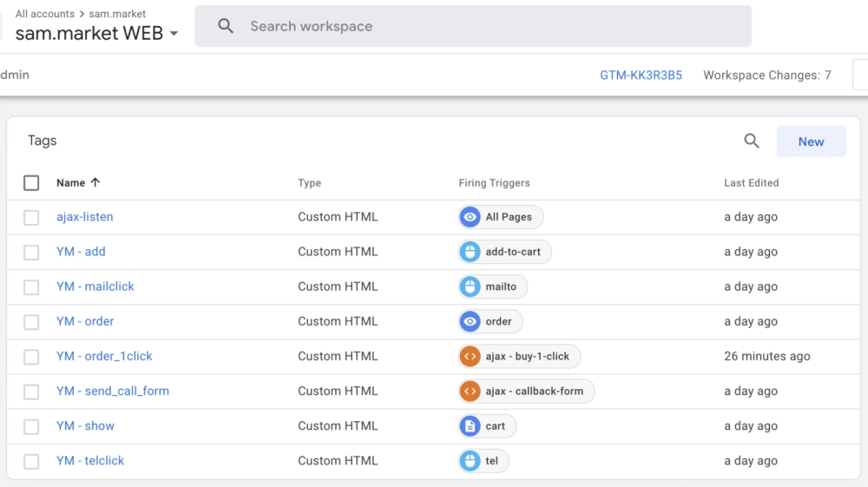Click the Last Edited column header
This screenshot has height=487, width=868.
751,183
